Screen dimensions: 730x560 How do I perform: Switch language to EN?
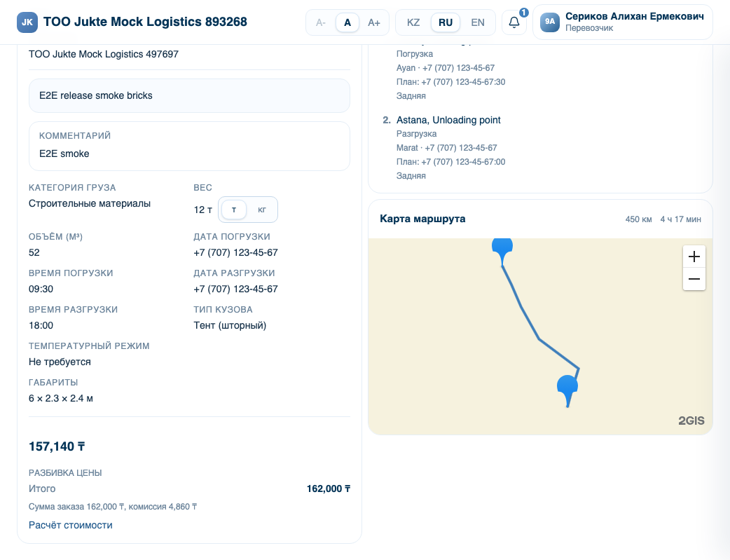(478, 22)
